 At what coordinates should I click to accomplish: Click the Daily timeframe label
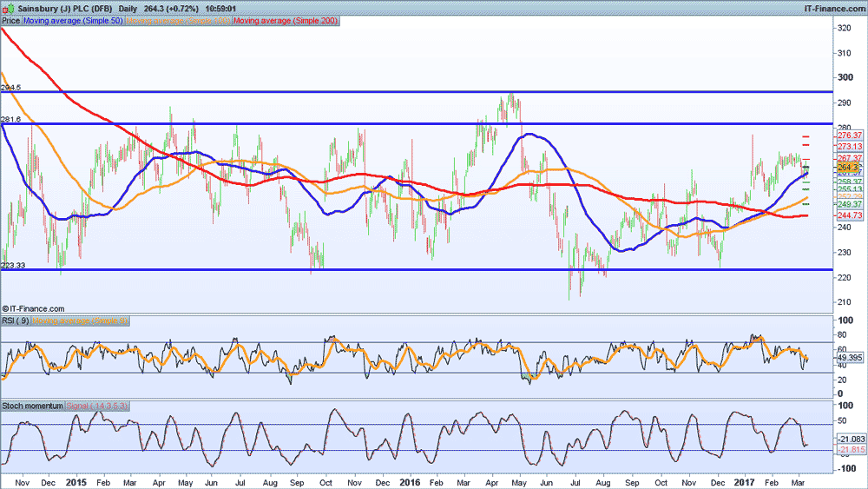(x=128, y=9)
